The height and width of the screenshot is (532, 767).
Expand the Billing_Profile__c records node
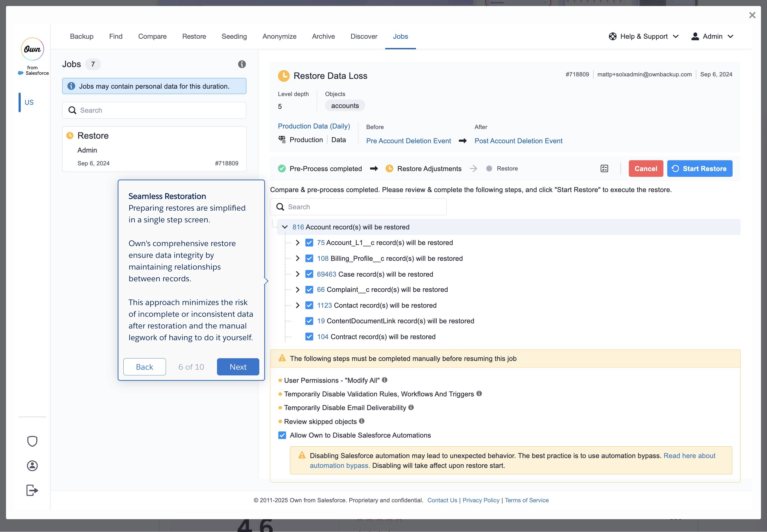point(298,258)
